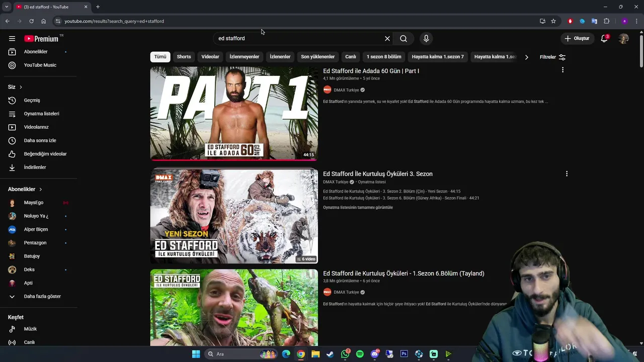The width and height of the screenshot is (644, 362).
Task: Open a new Chrome tab
Action: click(x=98, y=7)
